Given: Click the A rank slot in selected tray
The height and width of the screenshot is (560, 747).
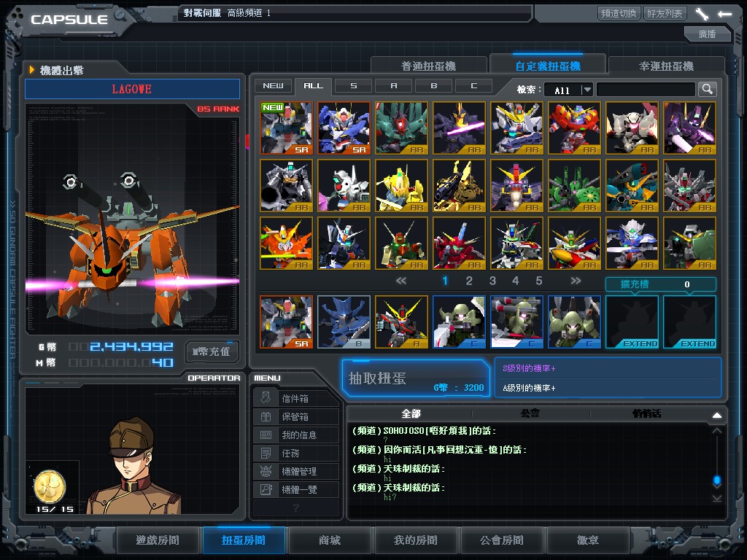Looking at the screenshot, I should pos(402,322).
